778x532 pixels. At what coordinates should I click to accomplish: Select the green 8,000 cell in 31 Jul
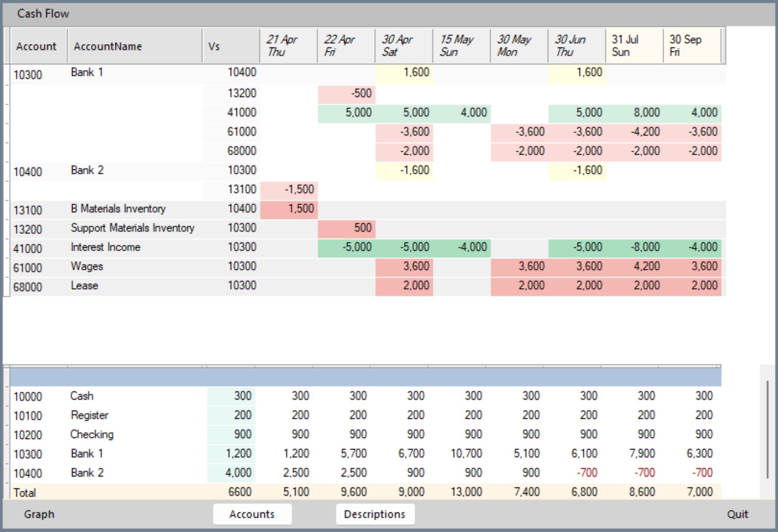point(635,113)
